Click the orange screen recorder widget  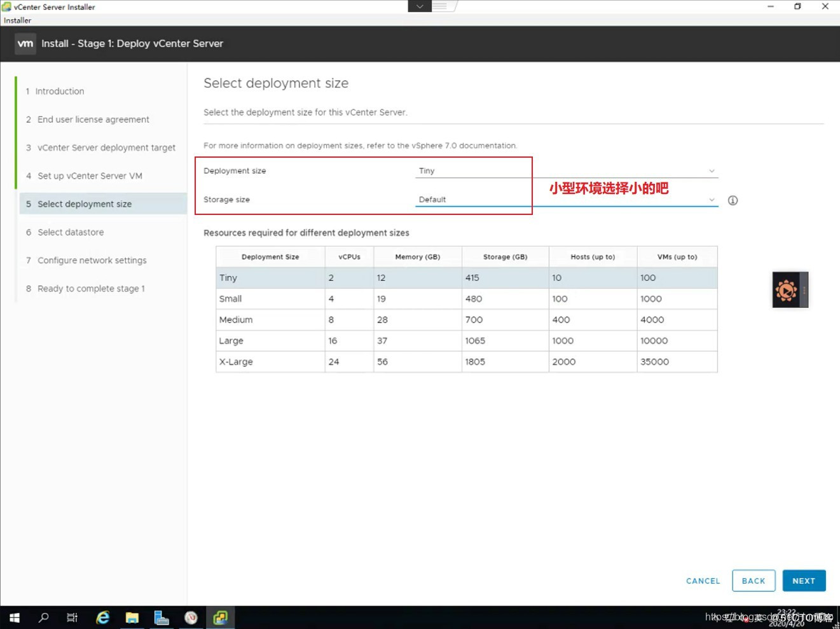point(790,290)
